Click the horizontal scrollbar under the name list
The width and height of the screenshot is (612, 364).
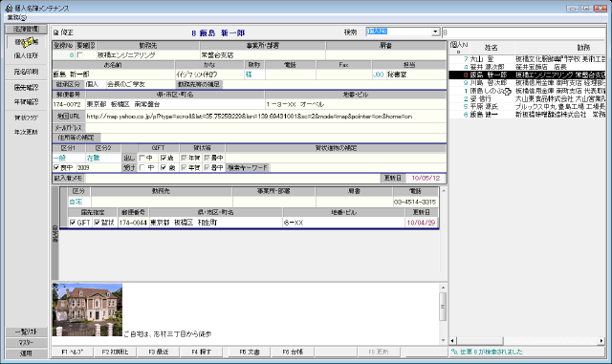tap(527, 341)
